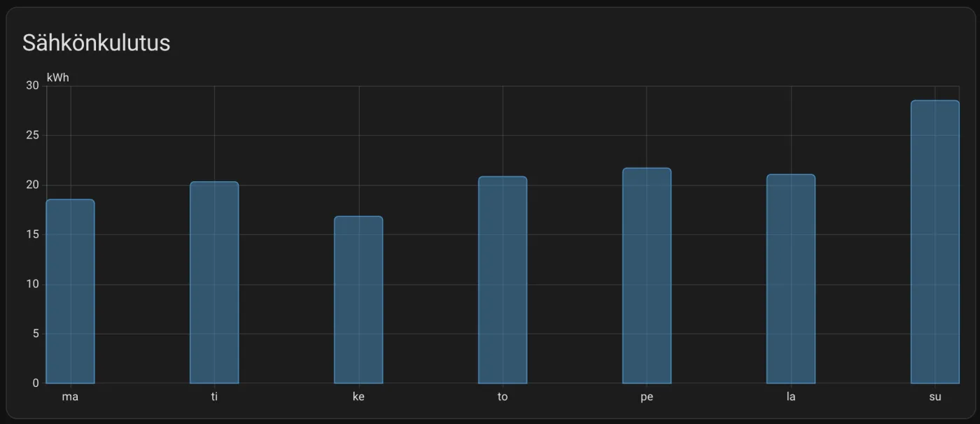Screen dimensions: 980x424
Task: Click the 'su' x-axis label
Action: (x=935, y=397)
